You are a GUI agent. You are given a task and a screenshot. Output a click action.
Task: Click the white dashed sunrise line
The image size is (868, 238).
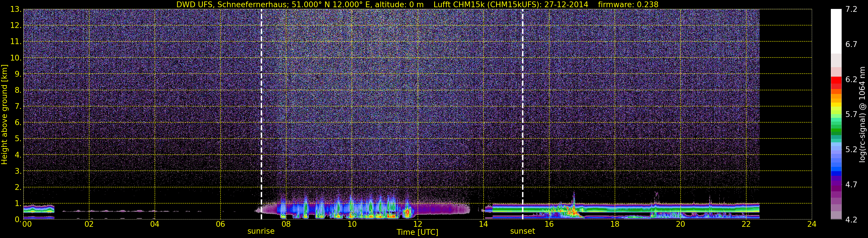click(262, 114)
